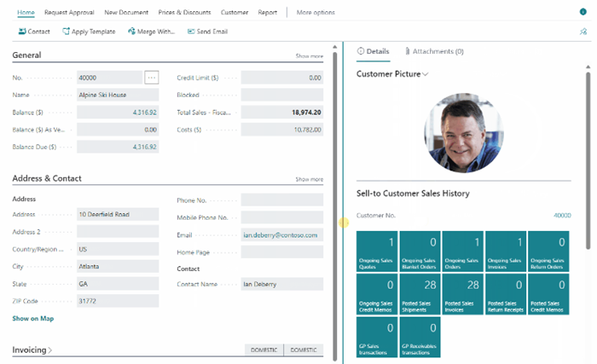This screenshot has height=364, width=597.
Task: Open the Request Approval menu
Action: point(69,13)
